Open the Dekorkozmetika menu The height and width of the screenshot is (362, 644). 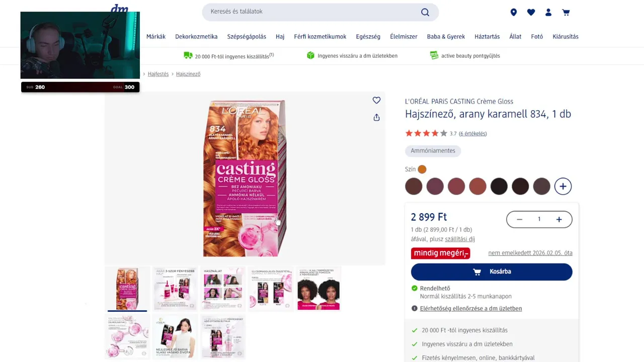pos(196,37)
